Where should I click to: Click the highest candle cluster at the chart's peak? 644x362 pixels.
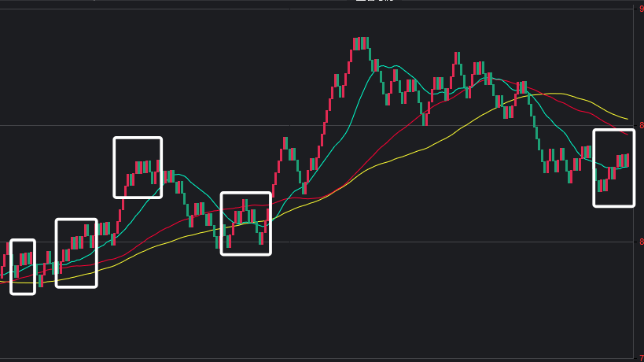tap(361, 43)
